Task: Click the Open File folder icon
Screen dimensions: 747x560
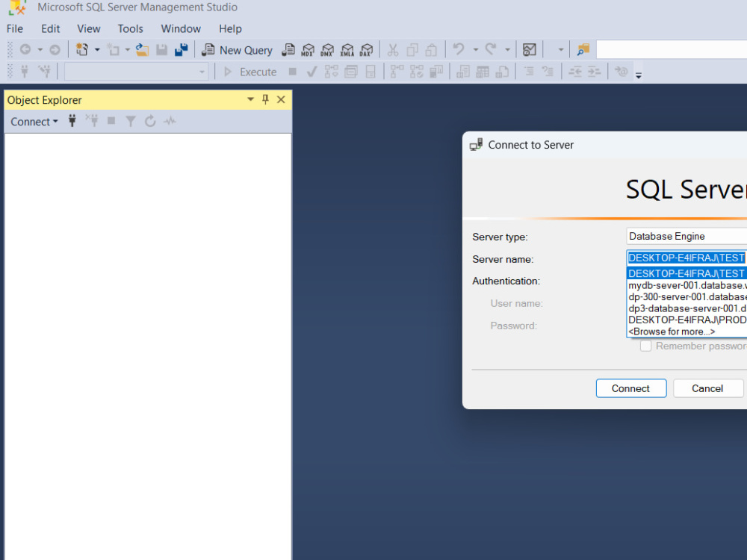Action: click(142, 49)
